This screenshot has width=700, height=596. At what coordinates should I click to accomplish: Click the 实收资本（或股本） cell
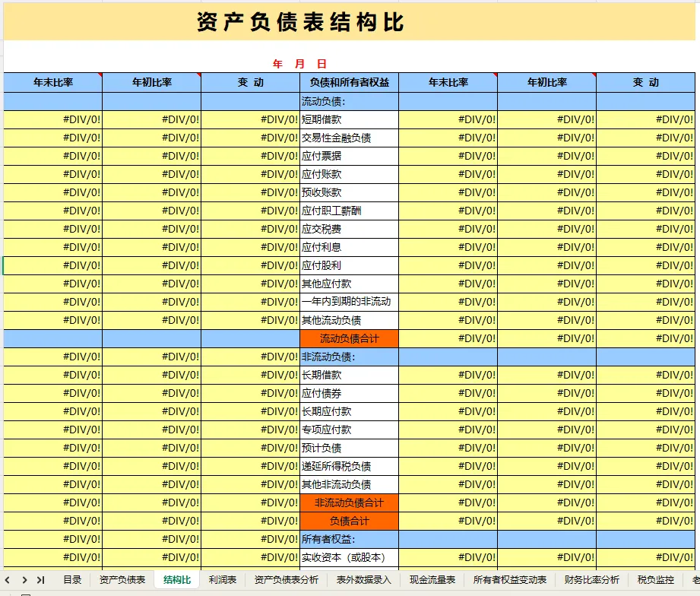[x=349, y=557]
